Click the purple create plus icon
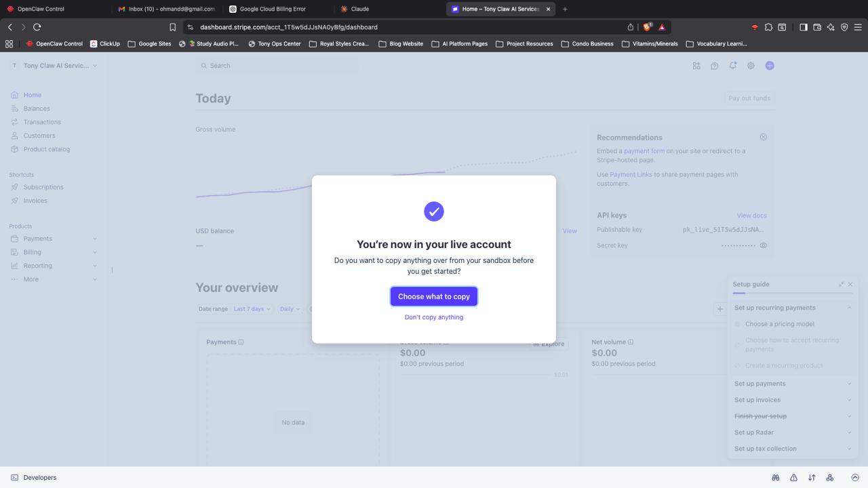 tap(770, 66)
